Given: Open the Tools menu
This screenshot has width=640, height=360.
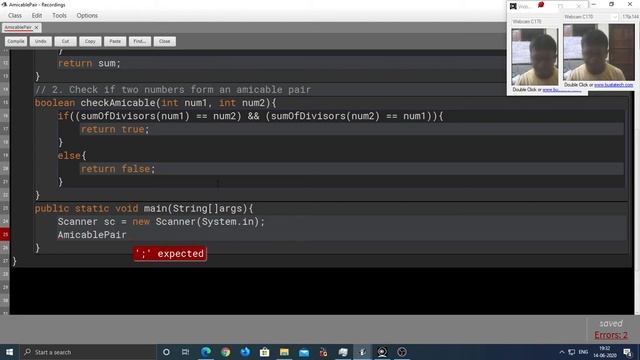Looking at the screenshot, I should [59, 16].
